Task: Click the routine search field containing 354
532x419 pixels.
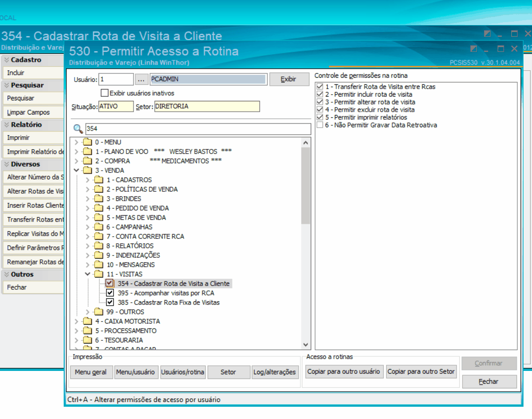Action: click(198, 129)
